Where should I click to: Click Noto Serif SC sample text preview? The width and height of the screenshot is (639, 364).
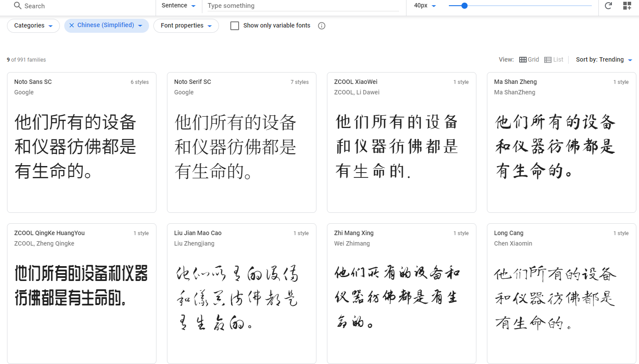click(x=236, y=147)
